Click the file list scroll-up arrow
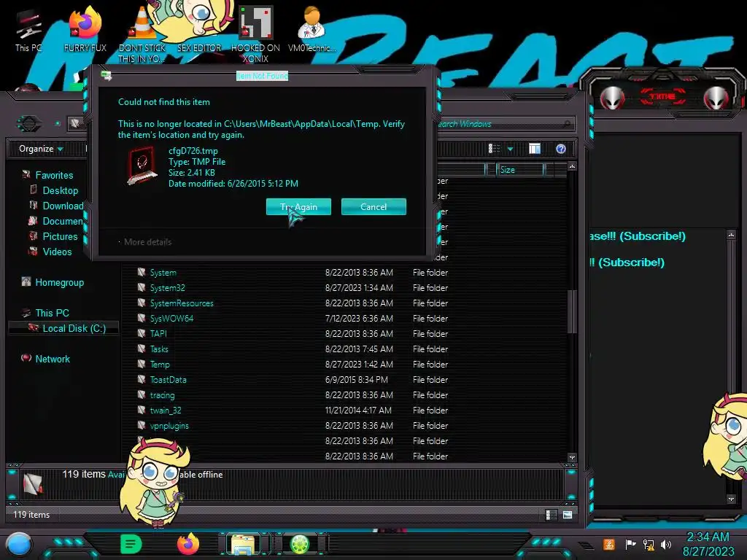This screenshot has height=560, width=747. pos(572,166)
